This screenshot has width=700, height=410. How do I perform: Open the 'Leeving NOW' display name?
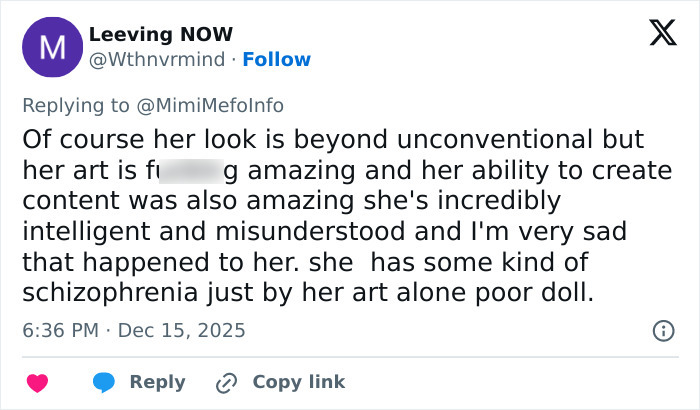coord(160,35)
